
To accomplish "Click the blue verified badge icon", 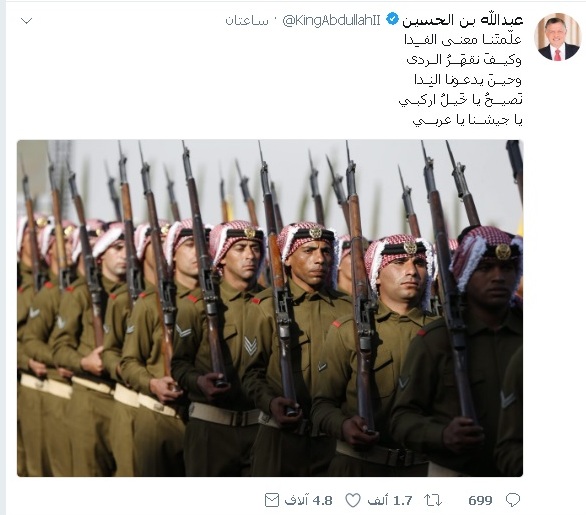I will point(392,19).
